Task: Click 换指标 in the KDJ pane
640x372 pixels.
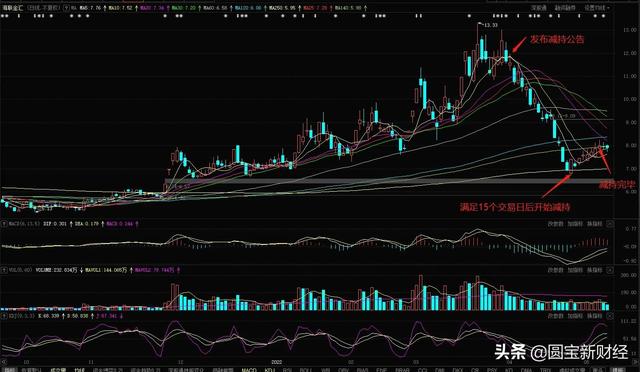Action: [x=594, y=316]
